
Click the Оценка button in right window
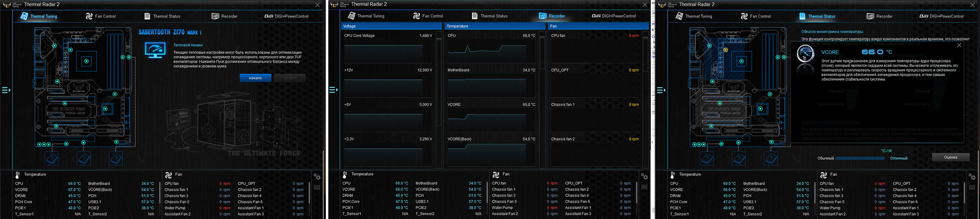point(950,157)
